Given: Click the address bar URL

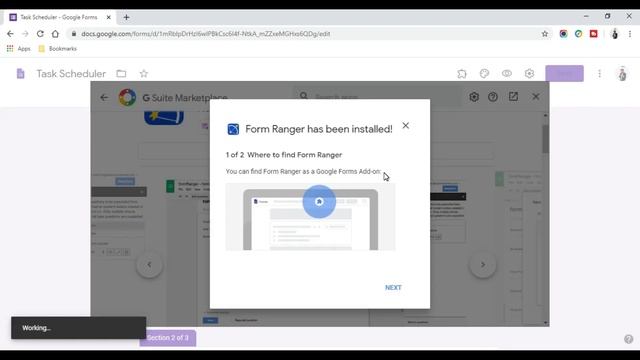Looking at the screenshot, I should (205, 34).
